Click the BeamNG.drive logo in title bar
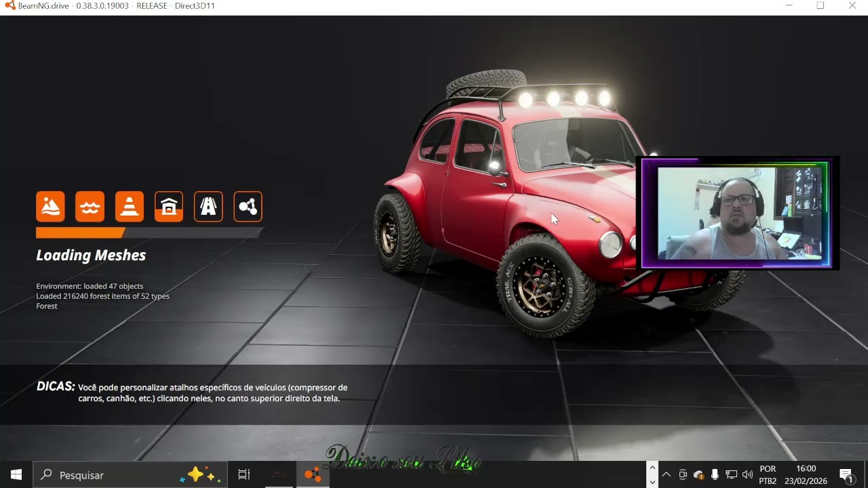The image size is (868, 488). 10,5
